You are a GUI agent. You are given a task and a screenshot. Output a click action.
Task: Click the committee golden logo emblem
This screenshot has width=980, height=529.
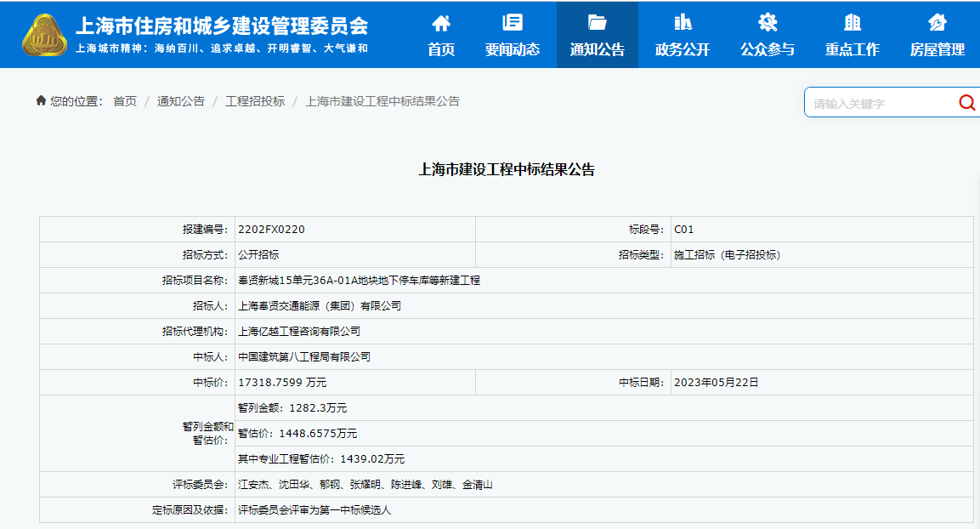44,35
